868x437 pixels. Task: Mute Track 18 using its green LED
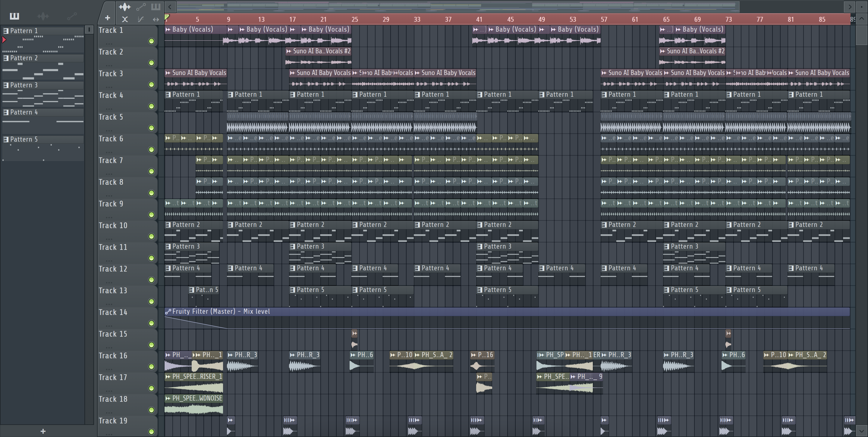(x=151, y=410)
